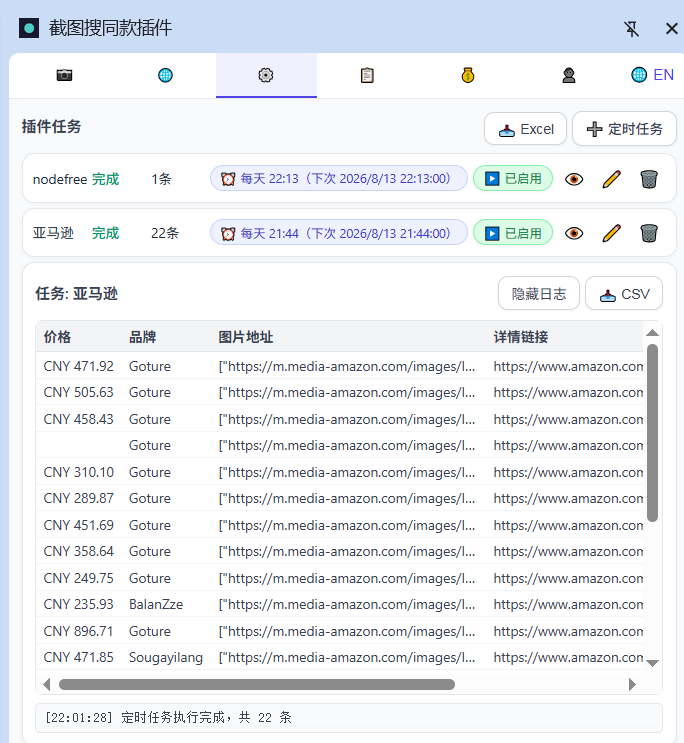Select the CNY 451.69 price cell
The image size is (684, 743).
[x=79, y=526]
